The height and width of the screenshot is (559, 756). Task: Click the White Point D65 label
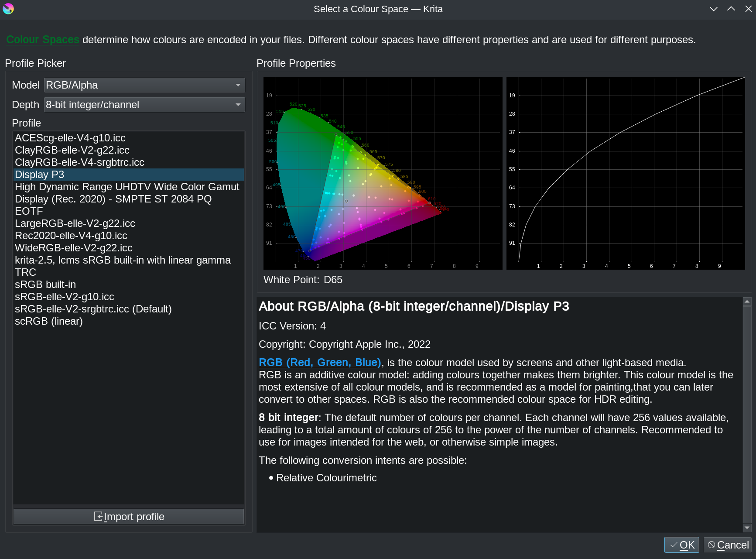point(303,280)
